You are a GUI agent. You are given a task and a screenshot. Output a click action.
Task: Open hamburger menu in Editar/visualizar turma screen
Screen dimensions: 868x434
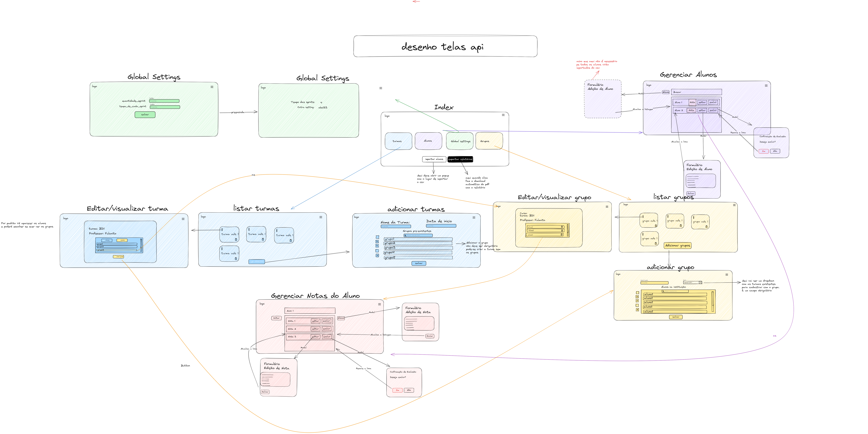183,219
